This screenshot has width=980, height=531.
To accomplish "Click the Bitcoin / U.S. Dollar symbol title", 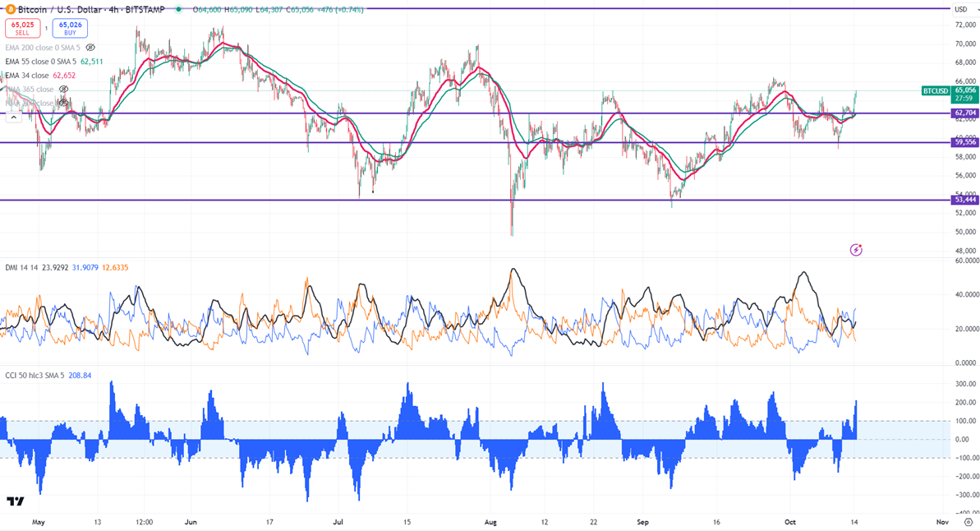I will coord(59,9).
